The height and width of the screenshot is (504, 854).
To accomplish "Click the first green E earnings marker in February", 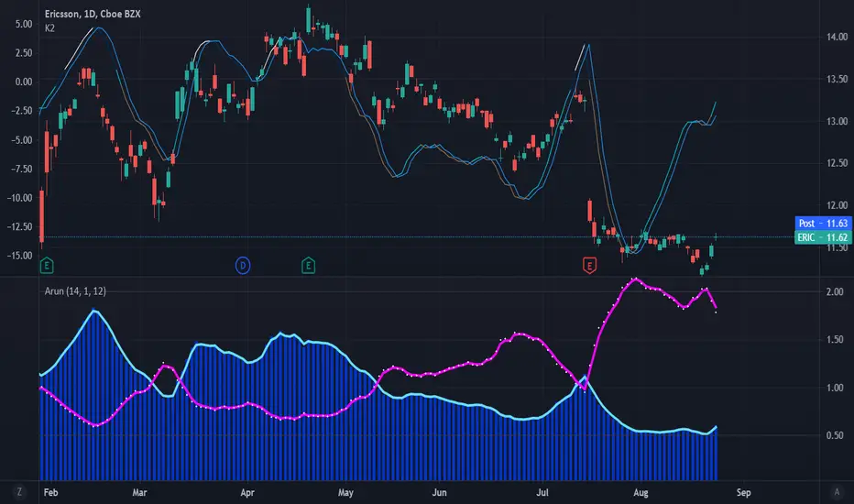I will (47, 266).
